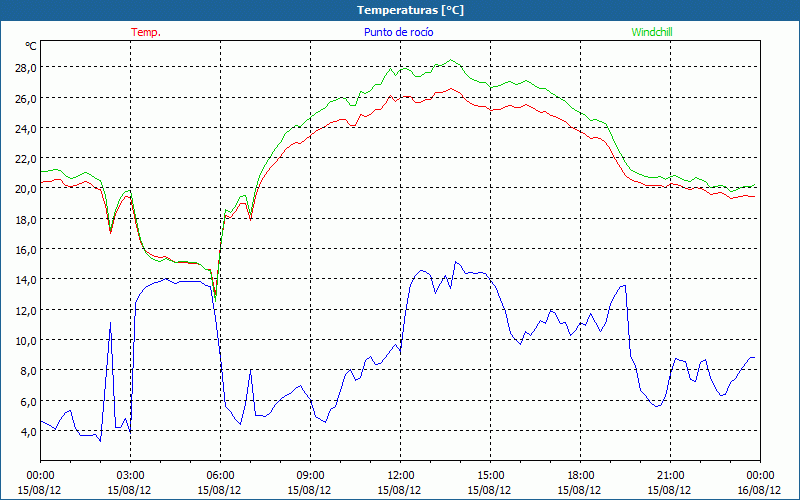
Task: Click the 26,0 y-axis value
Action: 25,98
